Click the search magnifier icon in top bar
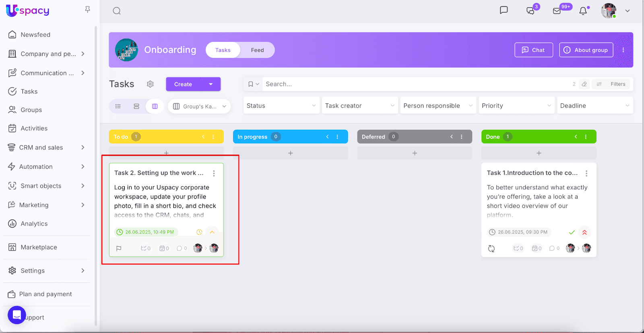This screenshot has height=333, width=644. [117, 11]
